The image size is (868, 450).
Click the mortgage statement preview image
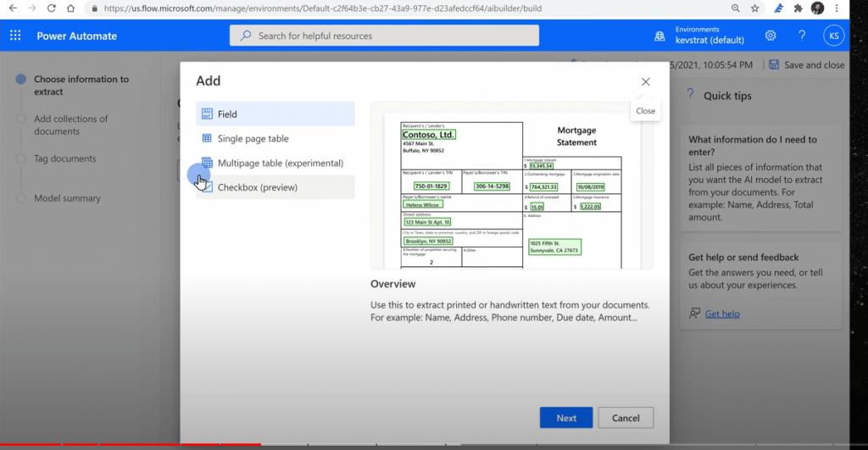511,186
